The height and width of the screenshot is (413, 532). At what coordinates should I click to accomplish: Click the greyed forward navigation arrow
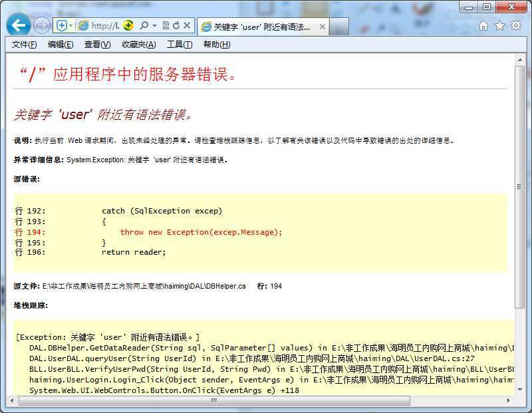click(41, 25)
